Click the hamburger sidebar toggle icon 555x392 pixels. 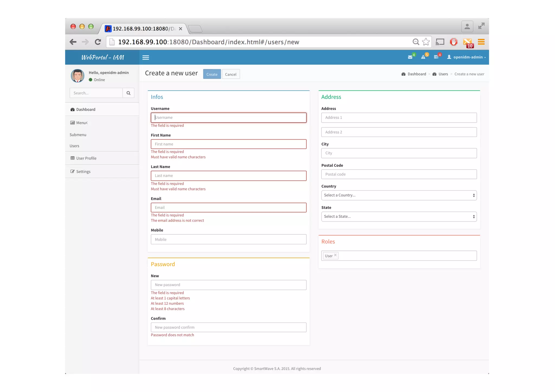tap(146, 57)
